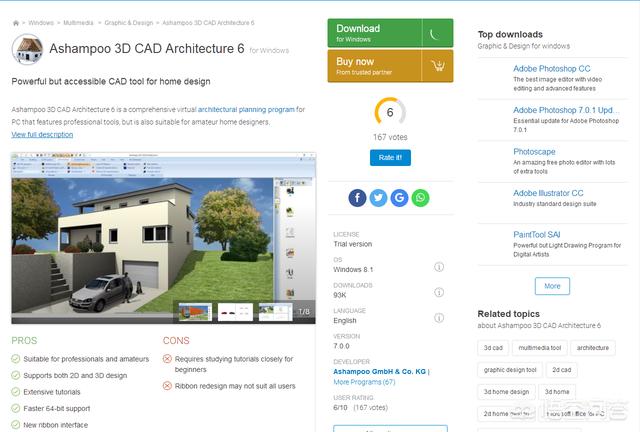This screenshot has height=432, width=640.
Task: Select the second small screenshot thumbnail
Action: click(236, 312)
